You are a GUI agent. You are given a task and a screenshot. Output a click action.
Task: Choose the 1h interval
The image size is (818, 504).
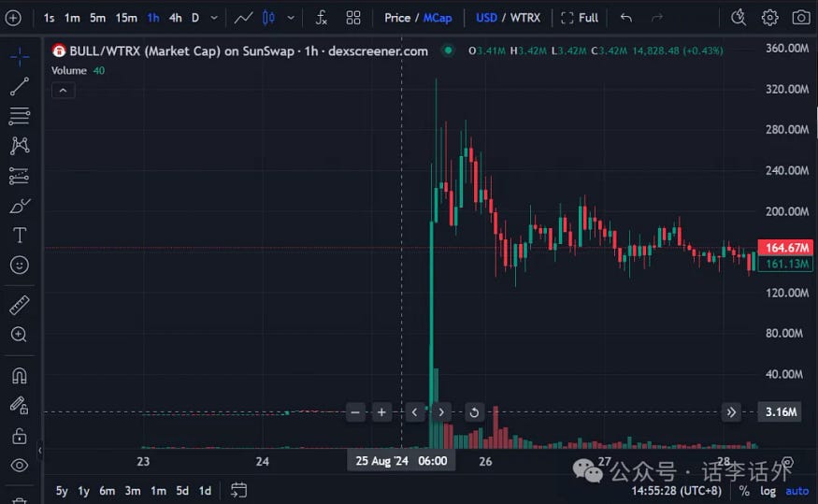point(153,18)
